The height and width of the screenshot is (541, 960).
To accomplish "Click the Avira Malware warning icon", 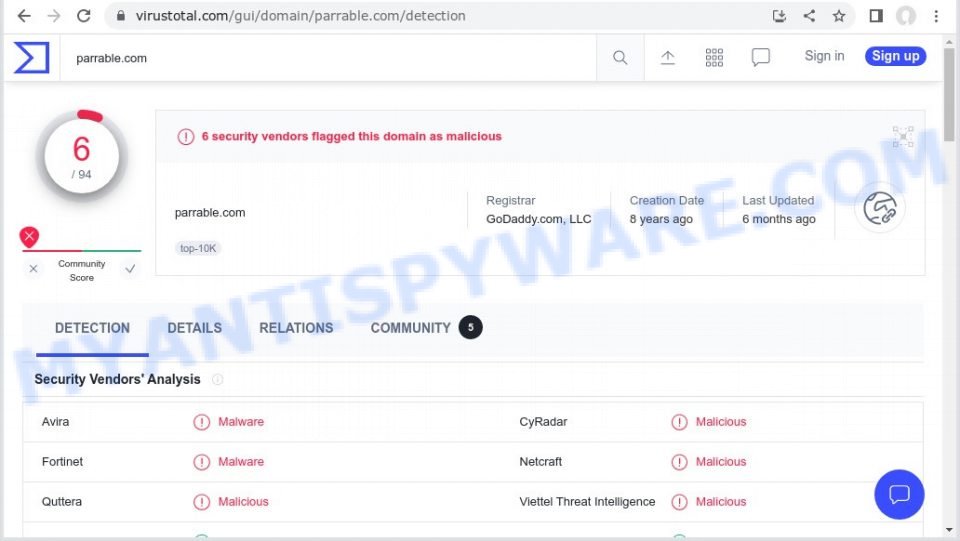I will tap(201, 422).
